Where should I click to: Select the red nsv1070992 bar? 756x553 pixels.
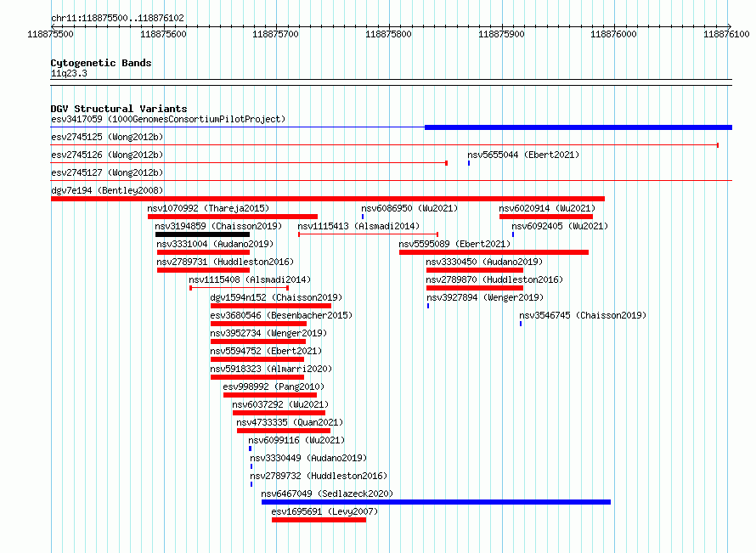tap(233, 217)
